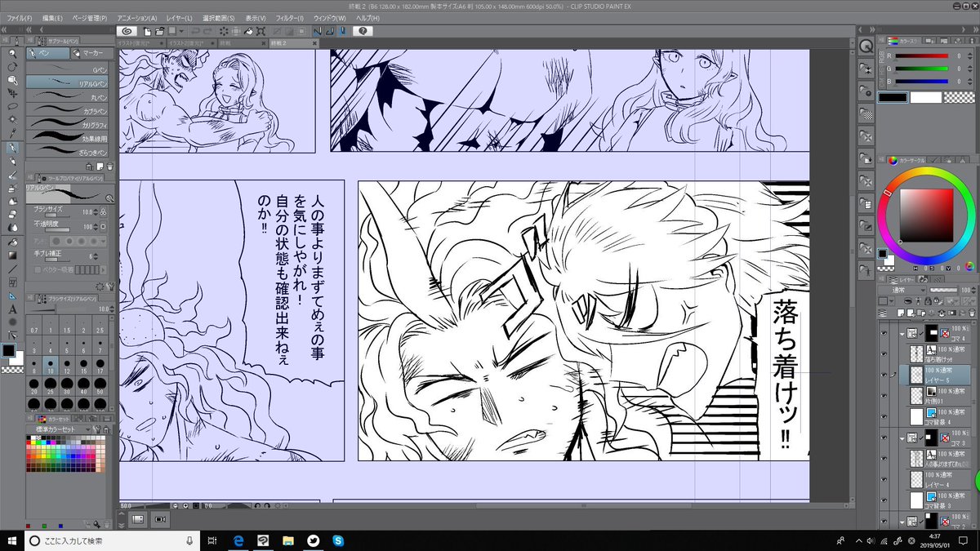Select the transparent color swatch
This screenshot has width=980, height=551.
(960, 97)
